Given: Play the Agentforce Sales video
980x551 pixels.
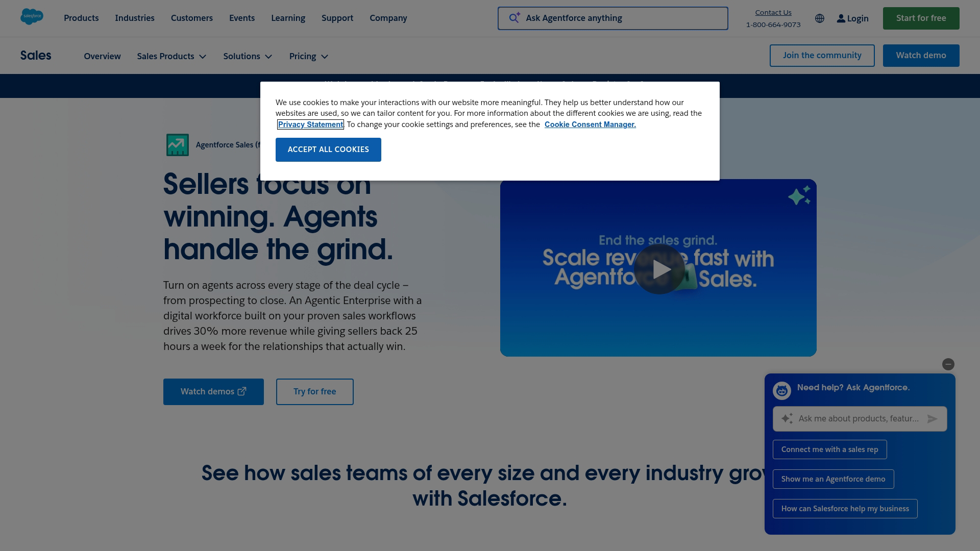Looking at the screenshot, I should pos(659,269).
